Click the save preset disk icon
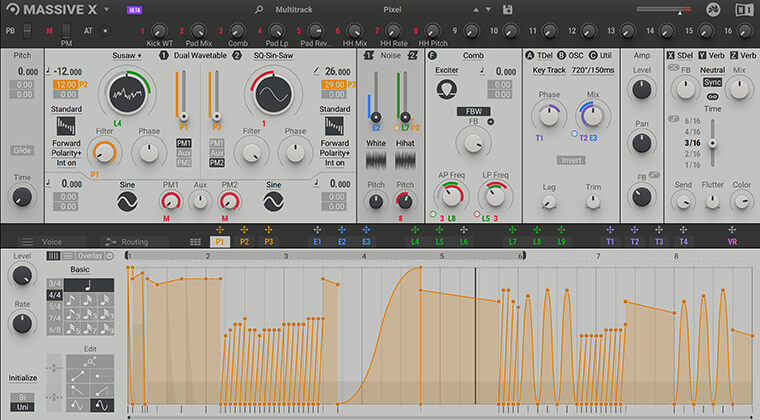760x420 pixels. pyautogui.click(x=509, y=9)
